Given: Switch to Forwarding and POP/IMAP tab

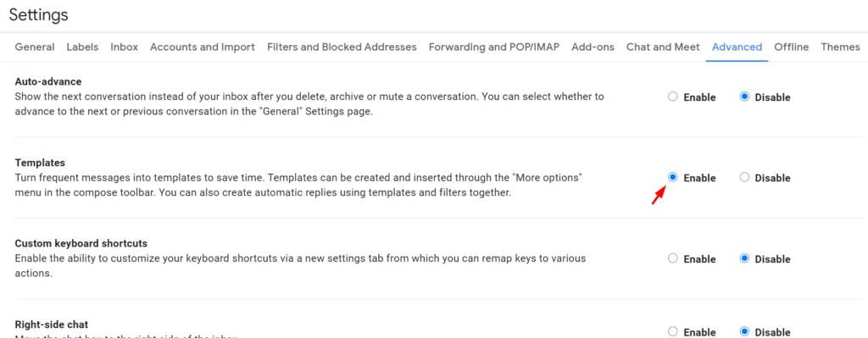Looking at the screenshot, I should [x=494, y=47].
